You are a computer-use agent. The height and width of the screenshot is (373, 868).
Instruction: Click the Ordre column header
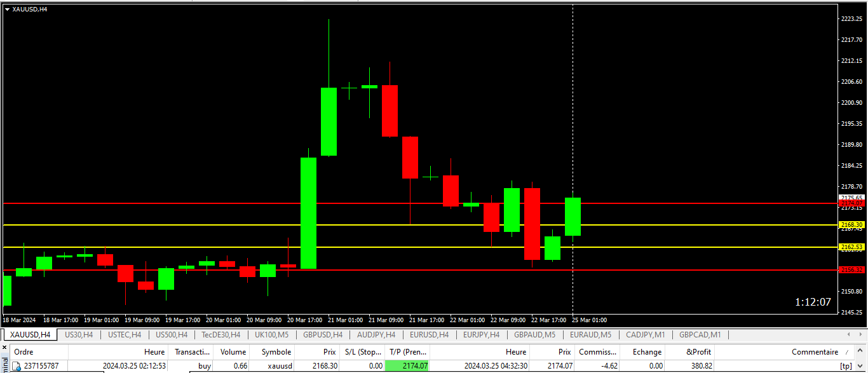point(24,351)
